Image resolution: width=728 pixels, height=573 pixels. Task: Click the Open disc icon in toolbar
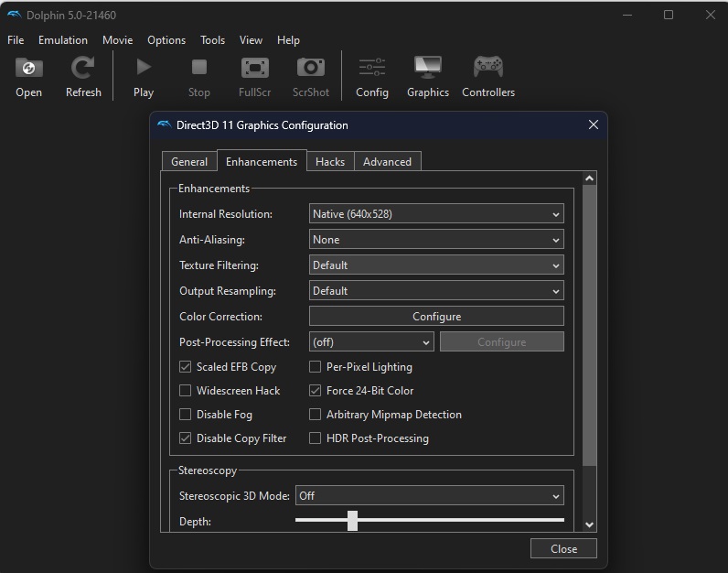[28, 68]
